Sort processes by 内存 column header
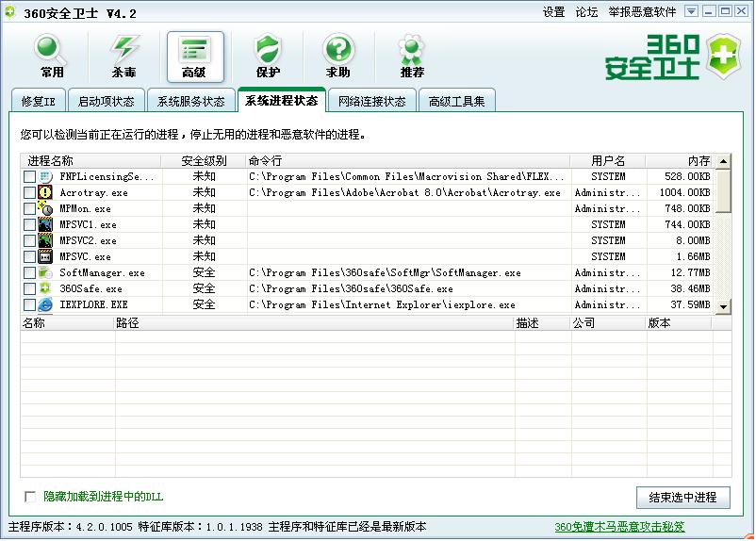The height and width of the screenshot is (541, 756). [698, 161]
